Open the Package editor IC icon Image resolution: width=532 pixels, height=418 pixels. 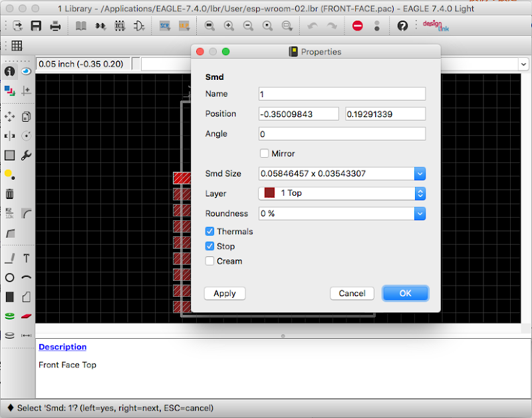click(x=120, y=26)
